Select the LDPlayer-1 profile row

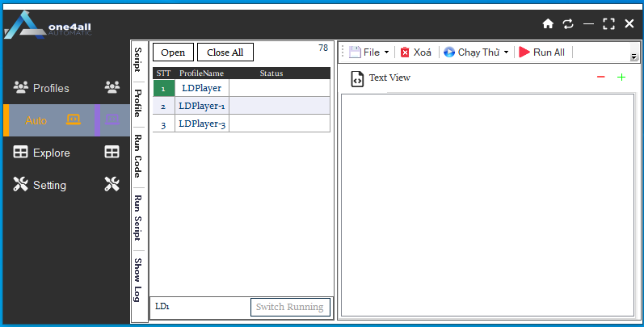click(202, 106)
